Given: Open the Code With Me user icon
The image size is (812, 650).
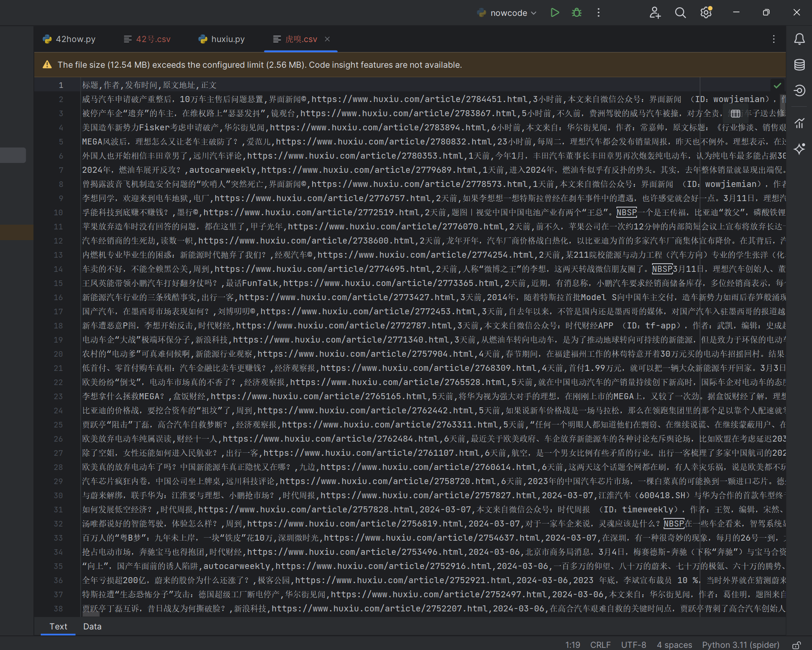Looking at the screenshot, I should tap(655, 12).
